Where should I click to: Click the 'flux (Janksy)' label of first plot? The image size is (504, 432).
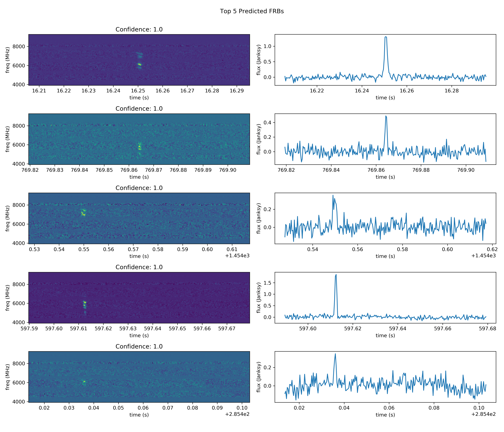[x=259, y=60]
